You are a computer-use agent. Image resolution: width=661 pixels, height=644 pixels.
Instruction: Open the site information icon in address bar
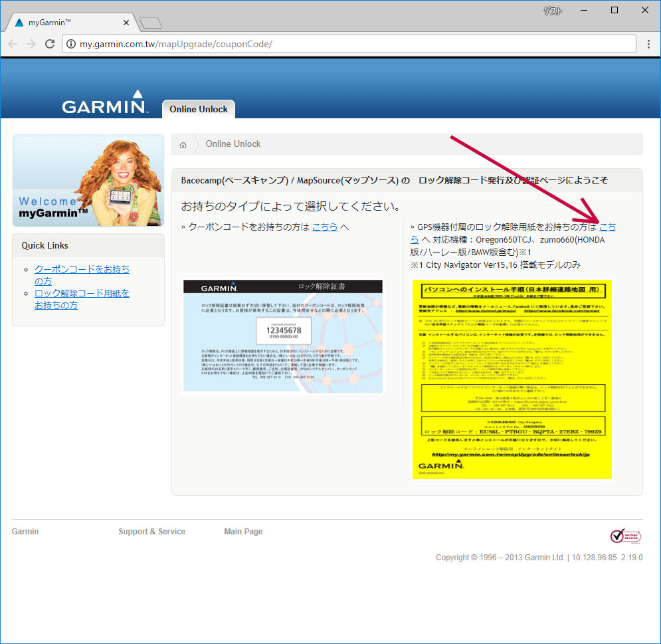[71, 44]
